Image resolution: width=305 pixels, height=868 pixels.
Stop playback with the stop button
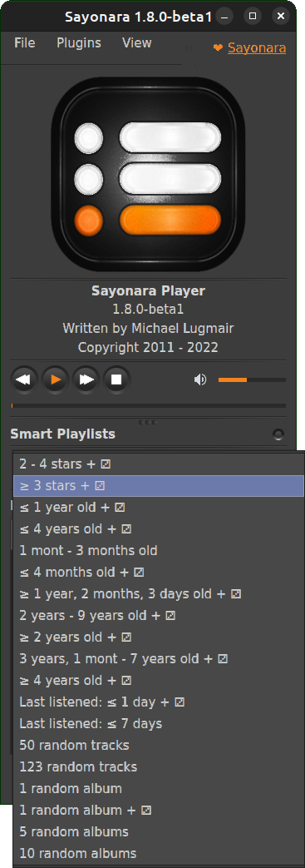[x=116, y=379]
